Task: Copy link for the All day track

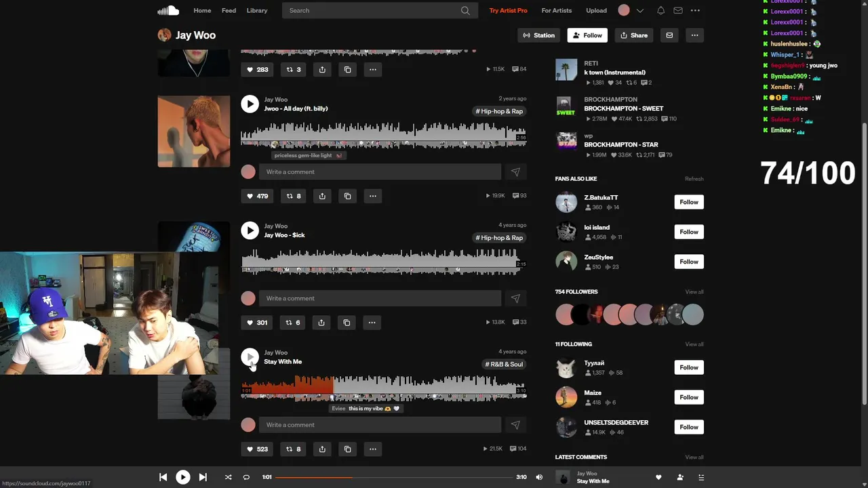Action: (347, 196)
